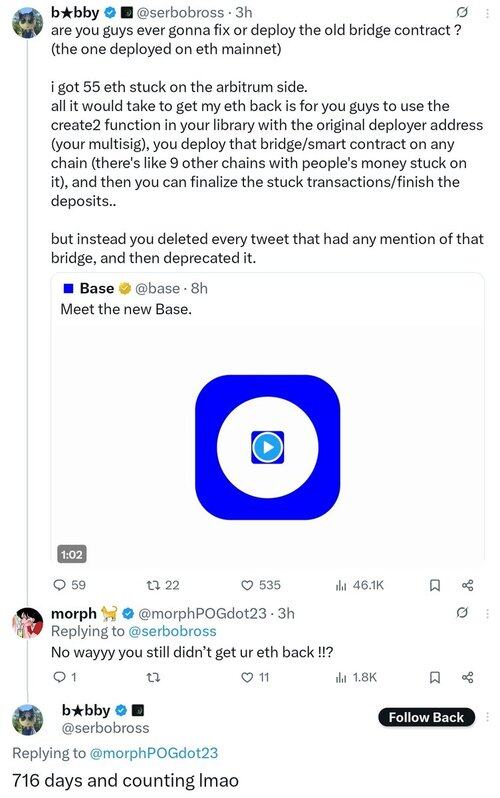Open the @serbobross mention in morph's reply
The image size is (500, 798).
click(x=172, y=631)
